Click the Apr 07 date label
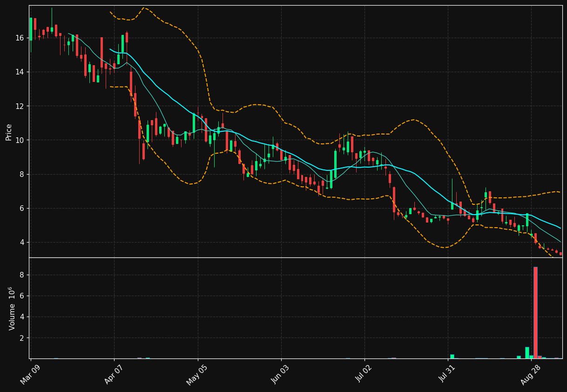This screenshot has height=392, width=567. [114, 375]
